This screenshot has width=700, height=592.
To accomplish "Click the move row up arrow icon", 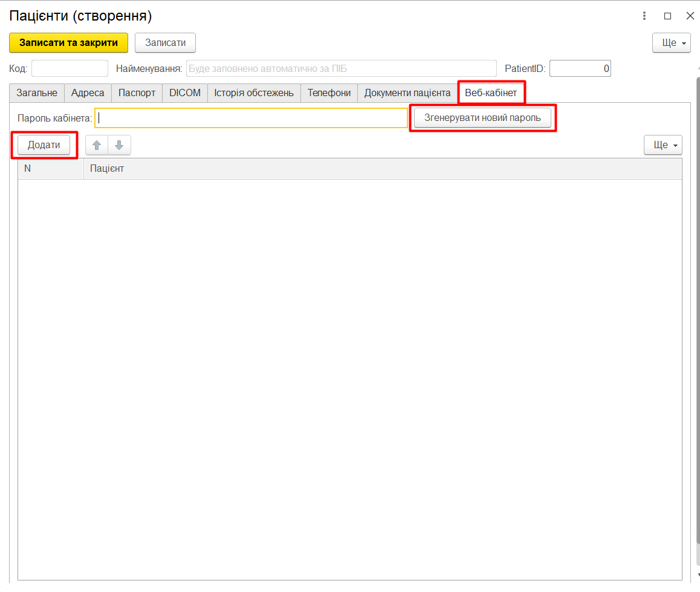I will [96, 145].
